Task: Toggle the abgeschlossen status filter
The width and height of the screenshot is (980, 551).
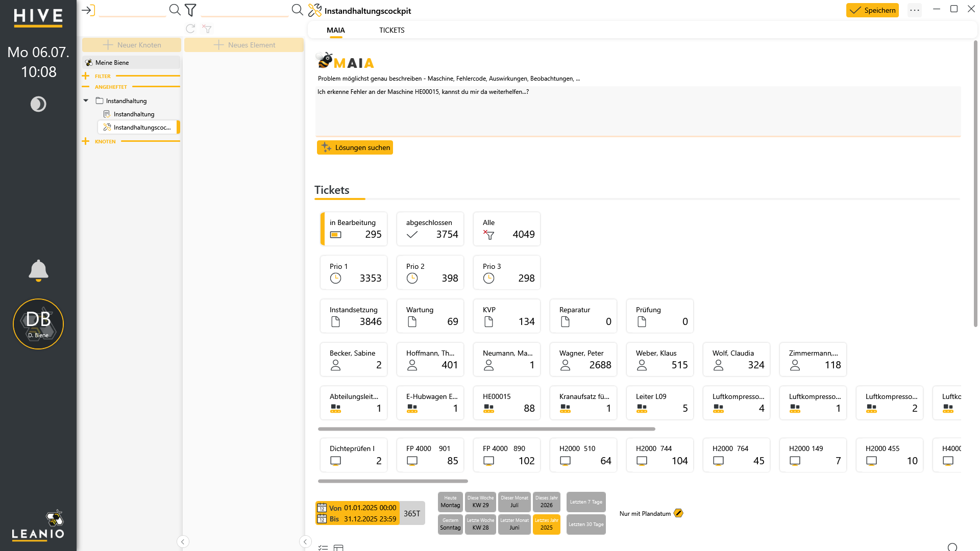Action: point(430,229)
